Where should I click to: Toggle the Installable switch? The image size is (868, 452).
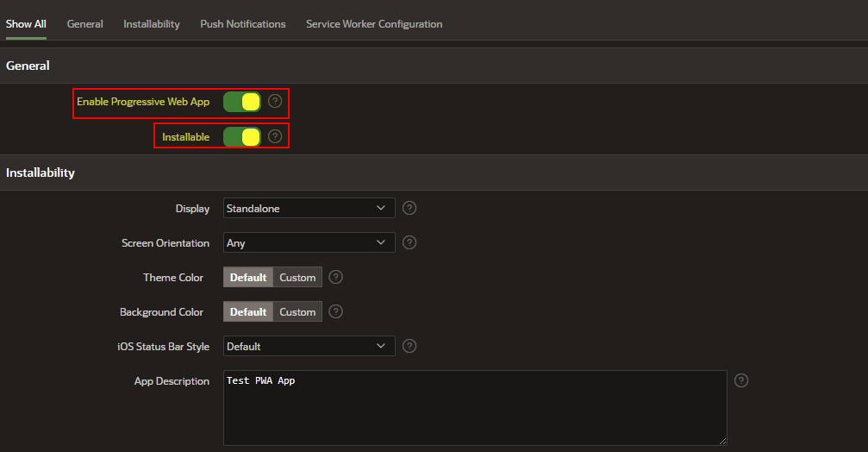click(242, 137)
